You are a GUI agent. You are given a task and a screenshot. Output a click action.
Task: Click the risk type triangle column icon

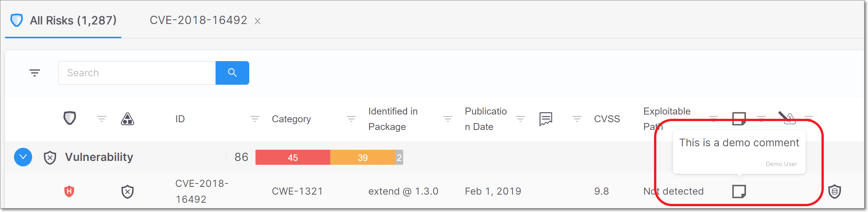[128, 119]
